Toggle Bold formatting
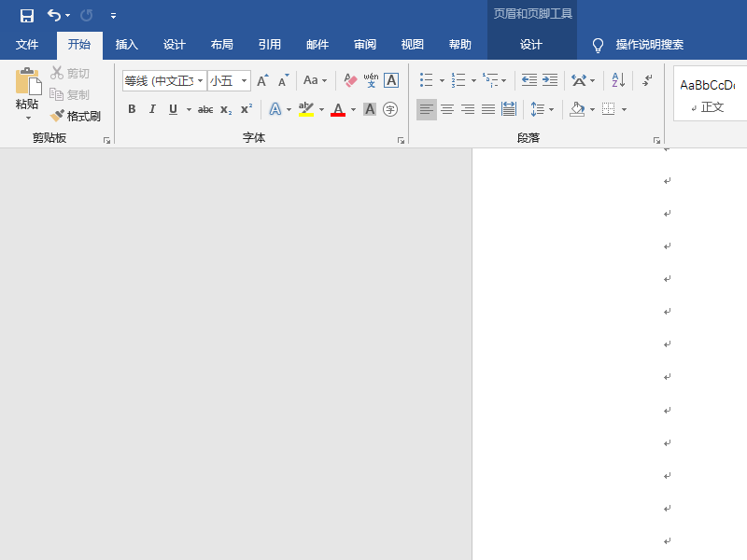Image resolution: width=747 pixels, height=560 pixels. click(132, 109)
